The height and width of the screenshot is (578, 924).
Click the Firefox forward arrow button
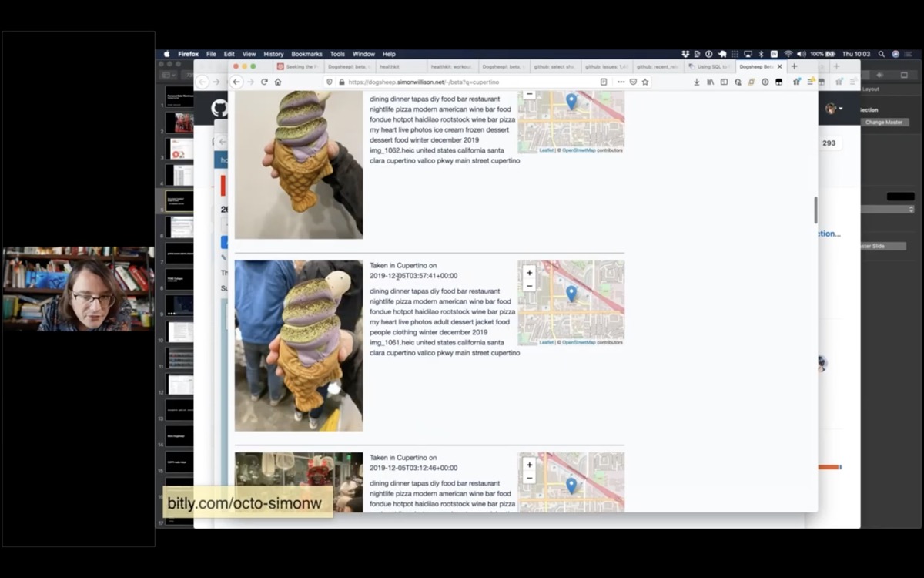(250, 82)
